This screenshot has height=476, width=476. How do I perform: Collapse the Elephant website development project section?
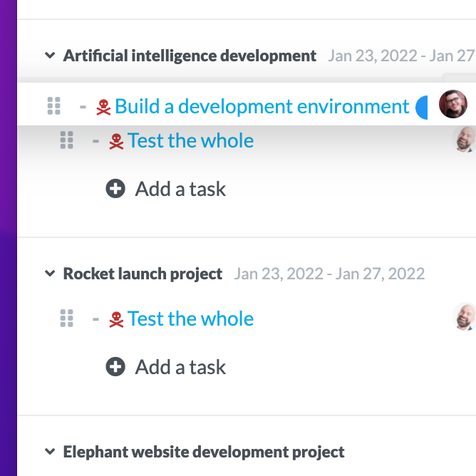[x=50, y=451]
